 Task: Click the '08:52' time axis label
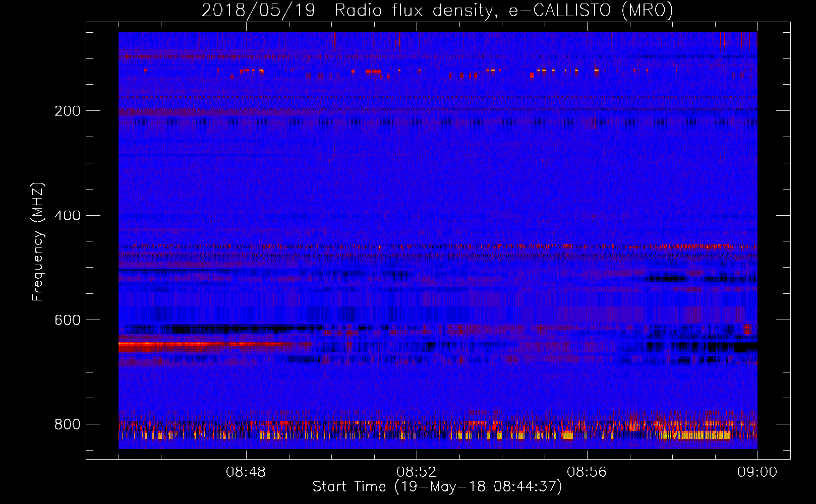(417, 472)
